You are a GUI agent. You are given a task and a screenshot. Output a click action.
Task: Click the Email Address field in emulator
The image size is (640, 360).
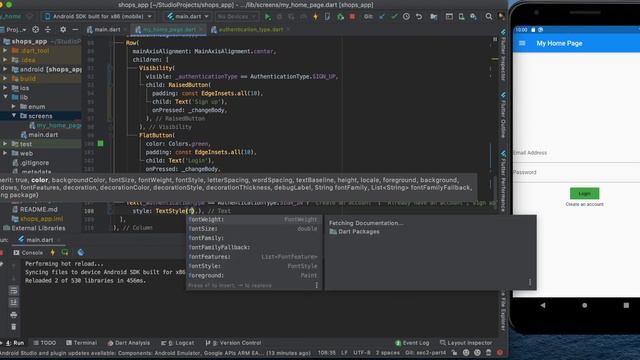click(x=576, y=153)
